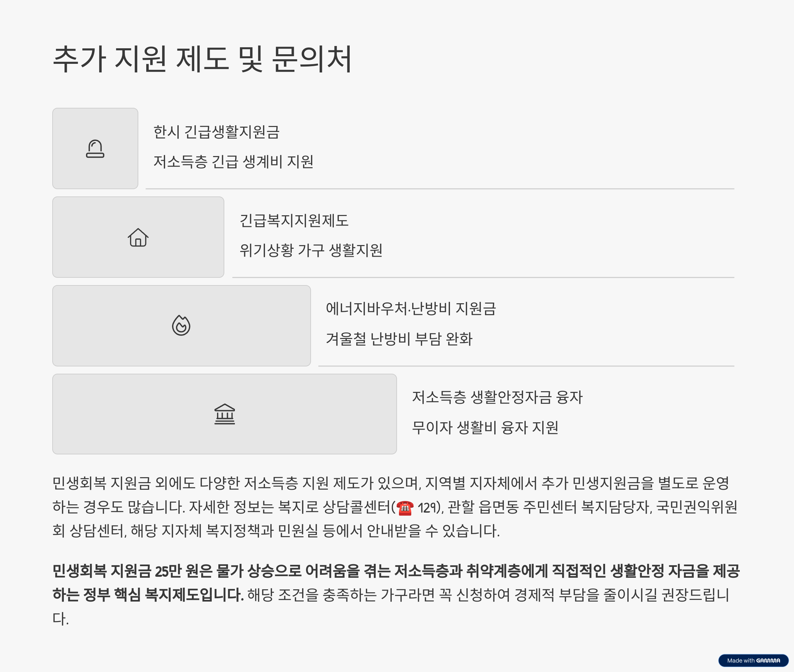This screenshot has height=672, width=794.
Task: Click the text 위기상황 가구 생활지원
Action: click(311, 250)
